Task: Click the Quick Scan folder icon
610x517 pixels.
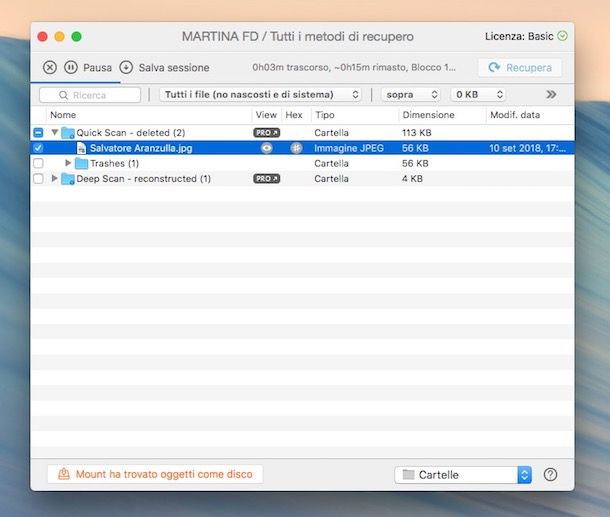Action: (x=68, y=133)
